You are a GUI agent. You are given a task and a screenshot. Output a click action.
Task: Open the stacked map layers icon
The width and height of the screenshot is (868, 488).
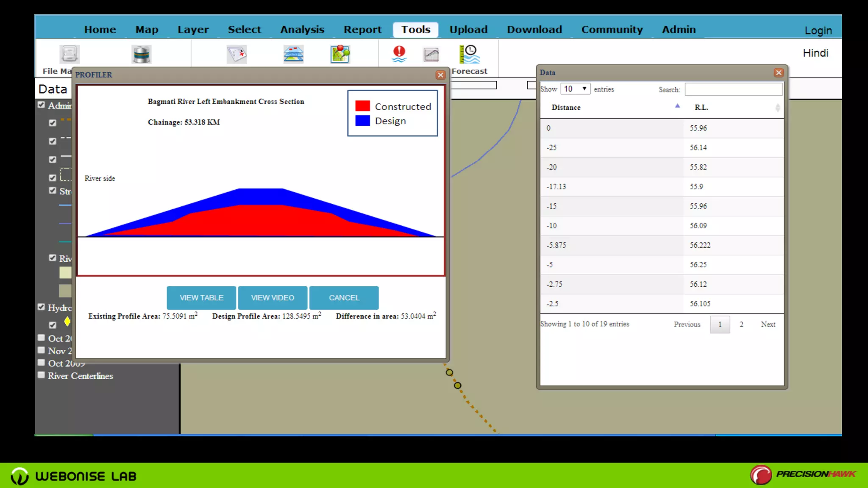click(293, 54)
